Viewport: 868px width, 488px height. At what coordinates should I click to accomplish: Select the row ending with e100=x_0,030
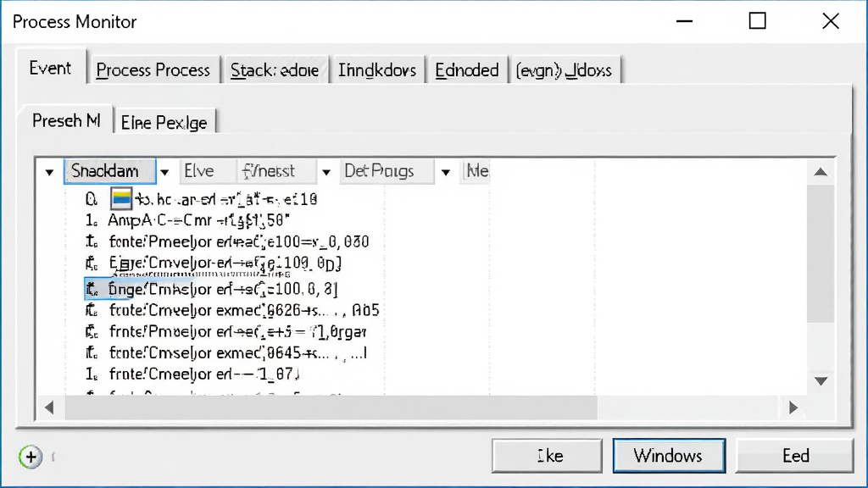click(x=227, y=241)
